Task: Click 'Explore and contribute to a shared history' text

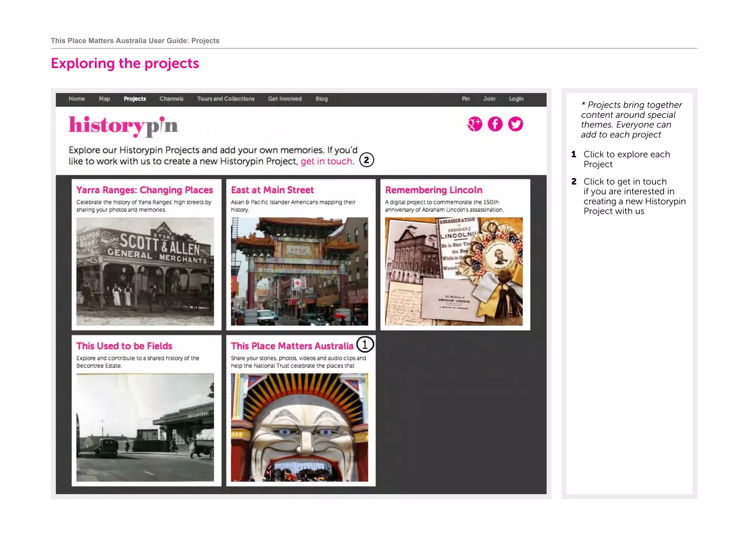Action: (x=138, y=362)
